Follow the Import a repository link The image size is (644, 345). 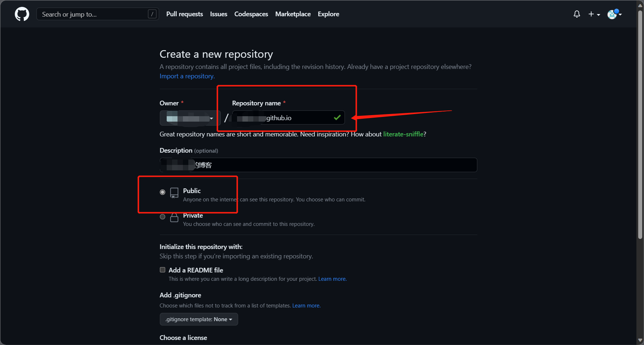pyautogui.click(x=187, y=76)
